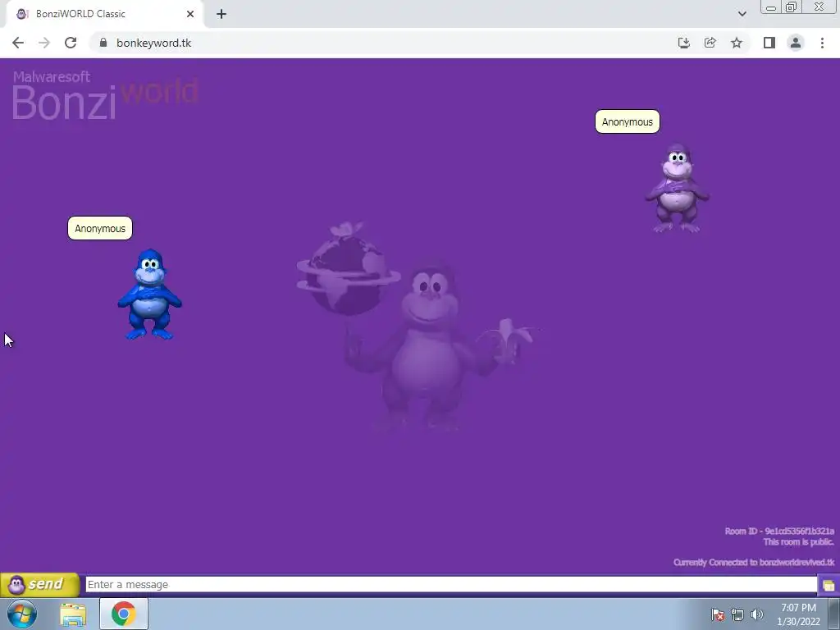Image resolution: width=840 pixels, height=630 pixels.
Task: Bookmark this page with the star icon
Action: (737, 43)
